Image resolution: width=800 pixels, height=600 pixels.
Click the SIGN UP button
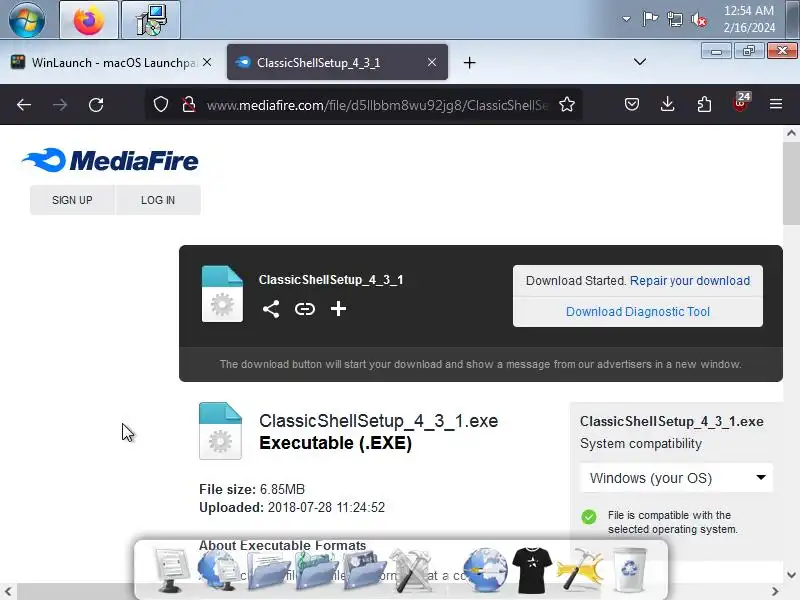(x=72, y=200)
